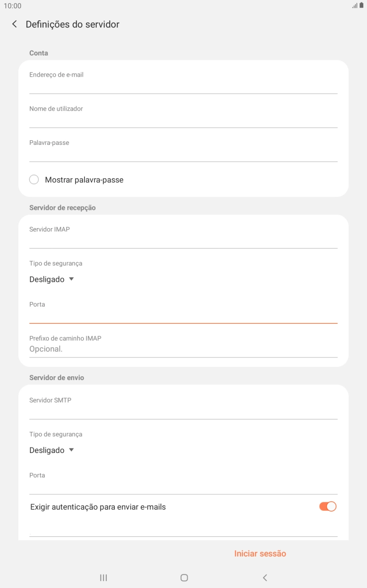Screen dimensions: 367x588
Task: Open SMTP Tipo de segurança dropdown
Action: coord(52,450)
